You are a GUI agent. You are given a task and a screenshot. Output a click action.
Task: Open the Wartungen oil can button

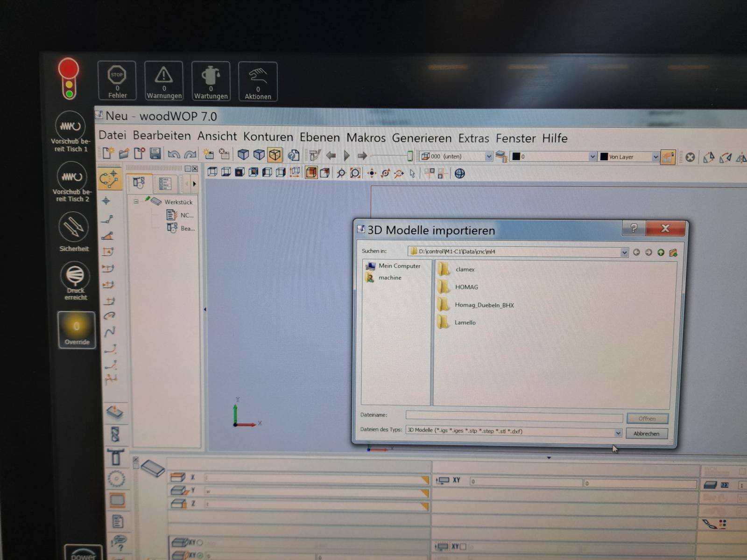[x=211, y=81]
